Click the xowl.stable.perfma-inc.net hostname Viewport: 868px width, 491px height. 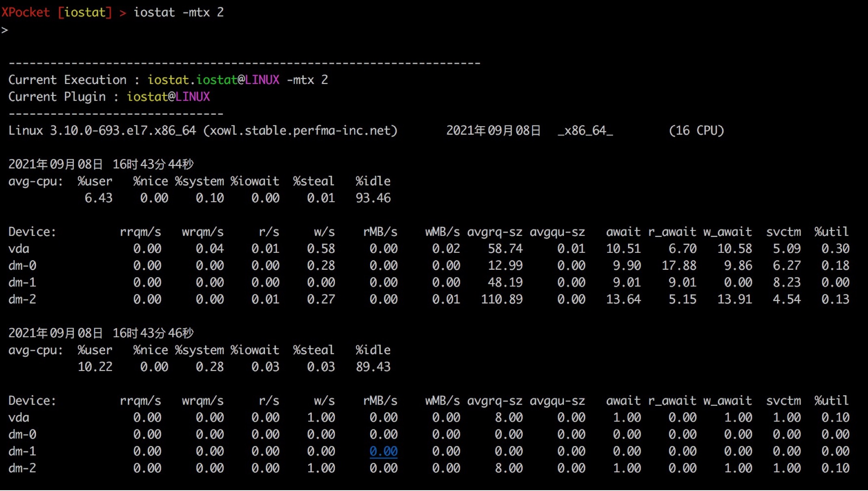(300, 131)
